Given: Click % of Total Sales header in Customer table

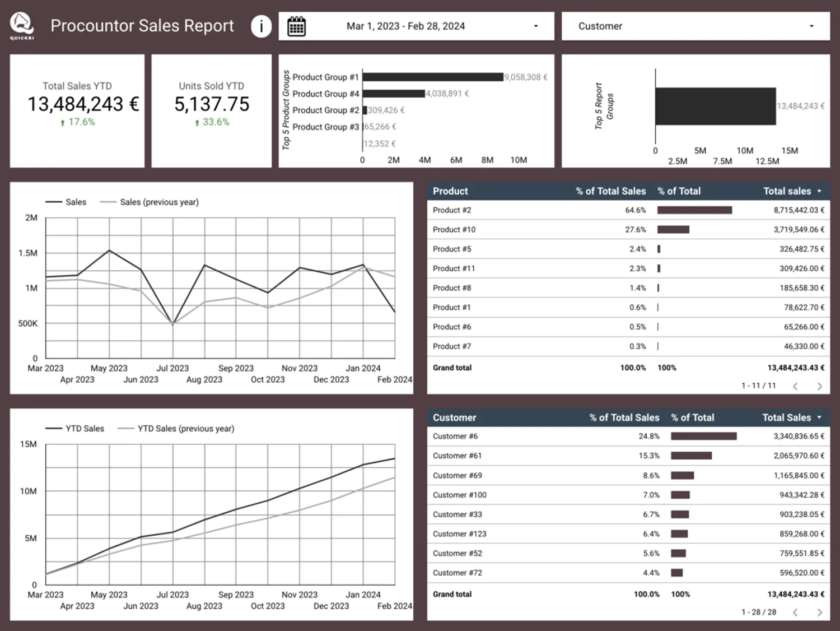Looking at the screenshot, I should 624,417.
